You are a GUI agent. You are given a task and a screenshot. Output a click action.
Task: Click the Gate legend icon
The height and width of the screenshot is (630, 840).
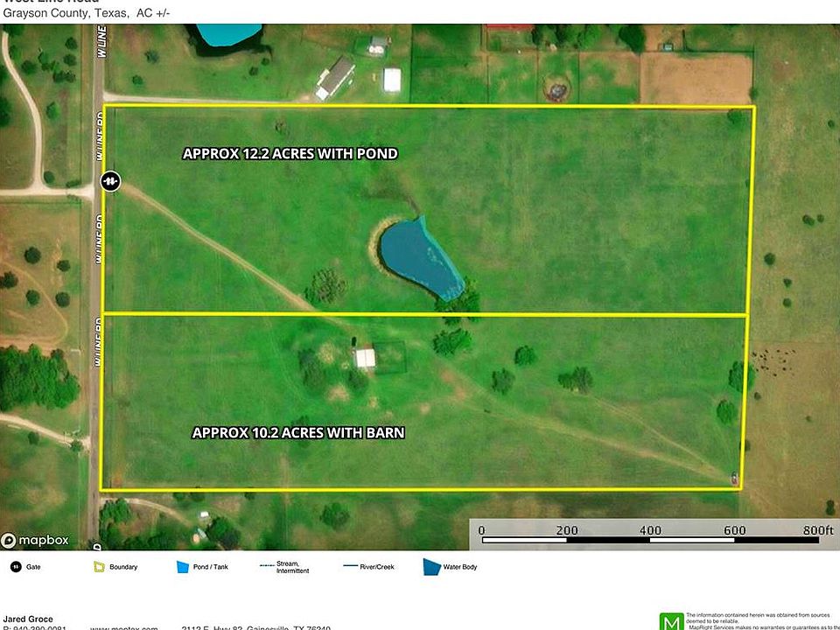tap(15, 567)
